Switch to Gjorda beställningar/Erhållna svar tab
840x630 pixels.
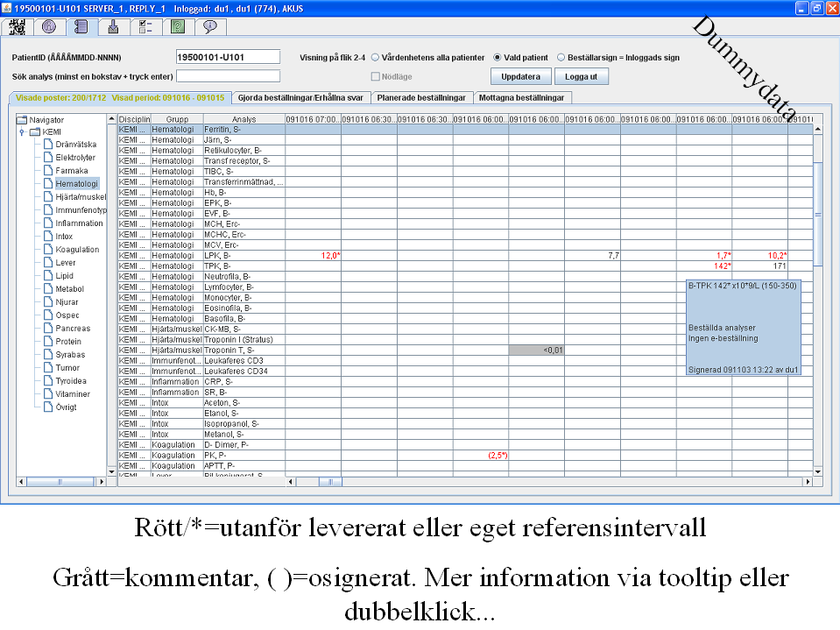coord(300,97)
